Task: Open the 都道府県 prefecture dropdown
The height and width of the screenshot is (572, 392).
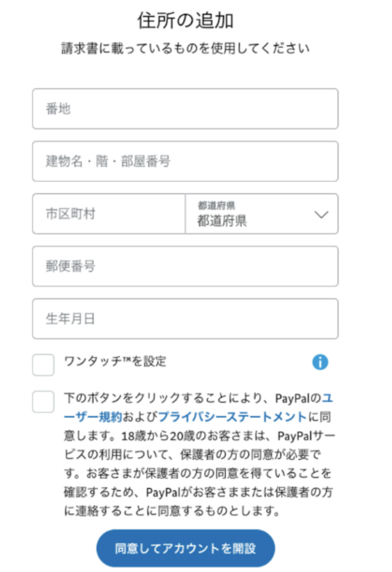Action: coord(261,214)
